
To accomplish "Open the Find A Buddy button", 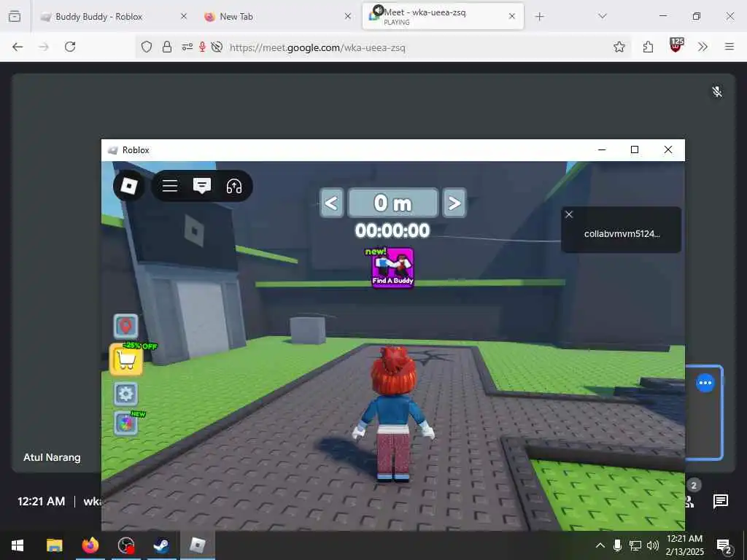I will 392,267.
